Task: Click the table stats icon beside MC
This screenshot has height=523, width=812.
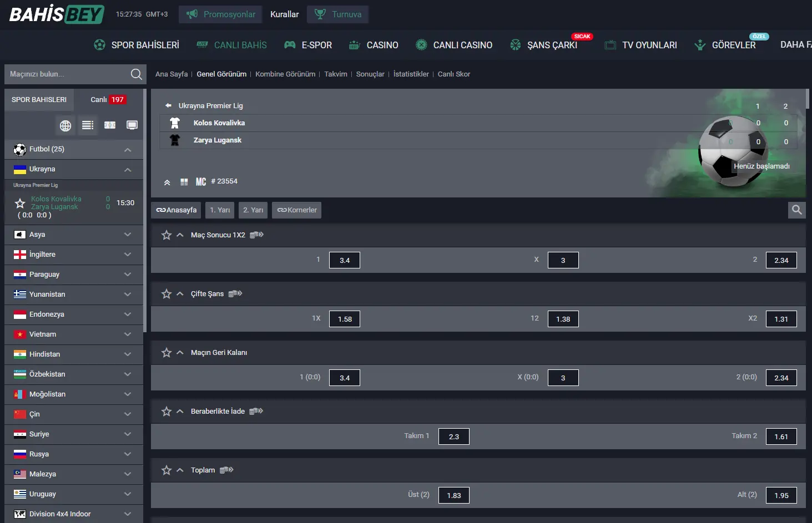Action: [x=184, y=182]
